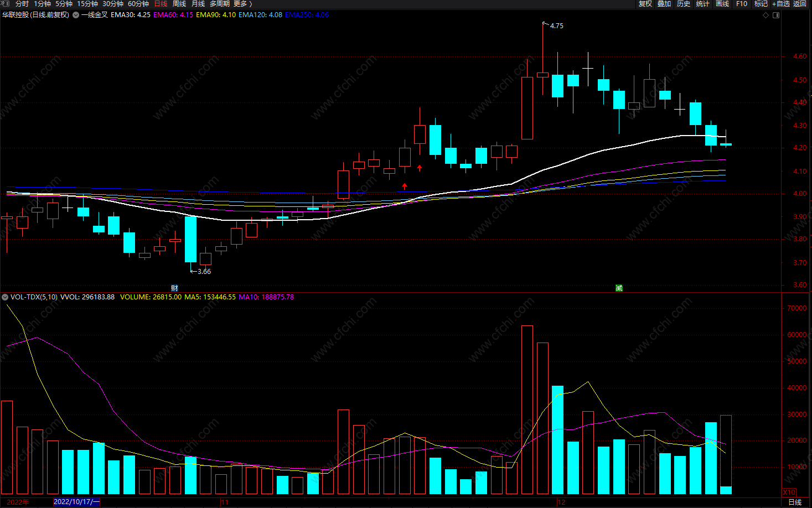Click the 2022年 year label

(x=18, y=502)
